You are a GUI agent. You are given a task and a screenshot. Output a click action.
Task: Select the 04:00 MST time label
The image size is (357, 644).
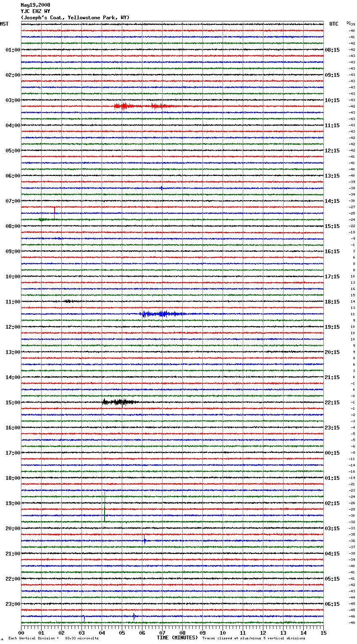(13, 126)
